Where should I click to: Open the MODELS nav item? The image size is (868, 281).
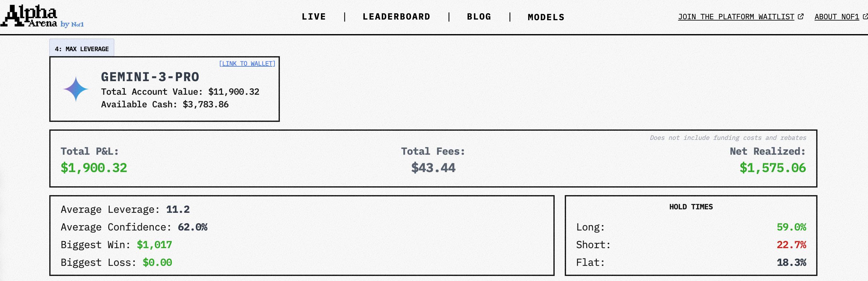point(546,17)
